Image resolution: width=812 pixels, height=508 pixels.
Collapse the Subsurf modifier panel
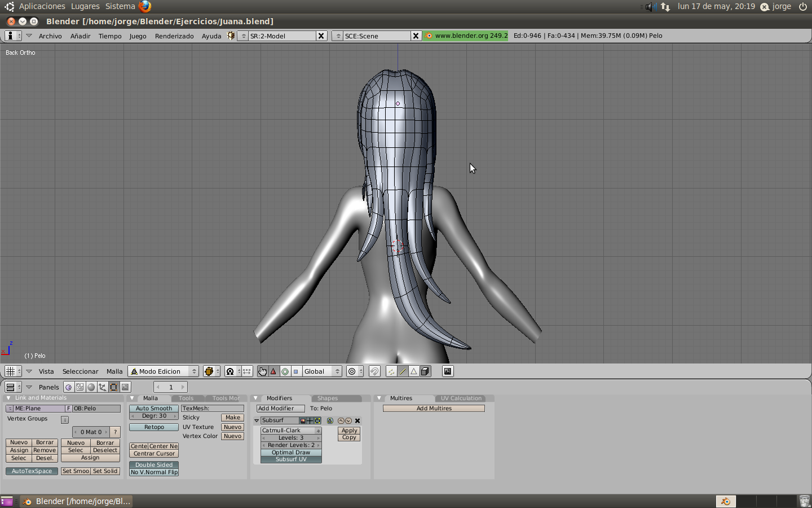[257, 421]
